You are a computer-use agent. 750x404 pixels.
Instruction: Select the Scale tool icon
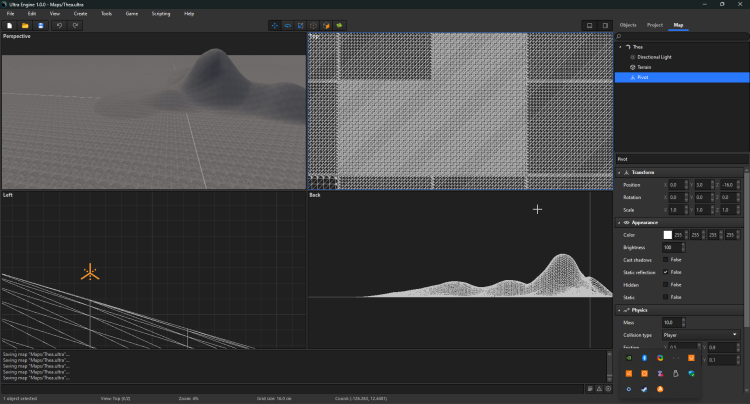pos(301,25)
